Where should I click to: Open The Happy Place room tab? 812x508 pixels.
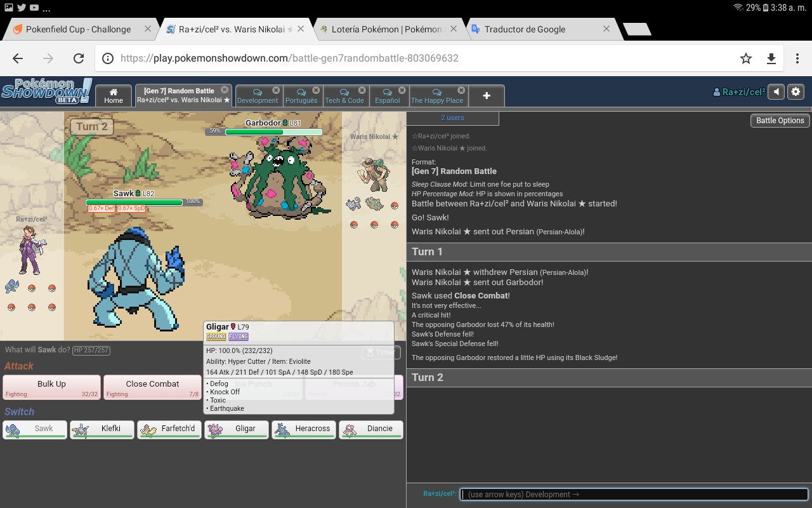click(437, 96)
